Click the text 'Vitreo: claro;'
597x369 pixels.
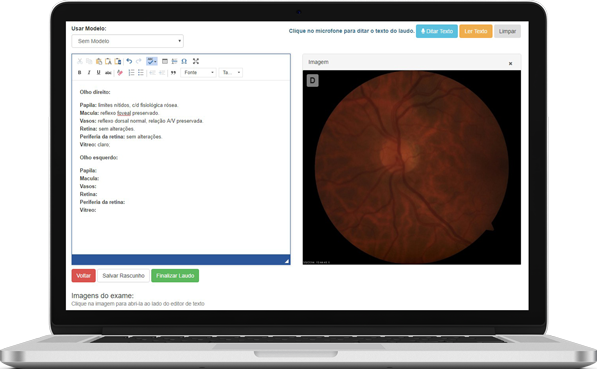(x=95, y=145)
